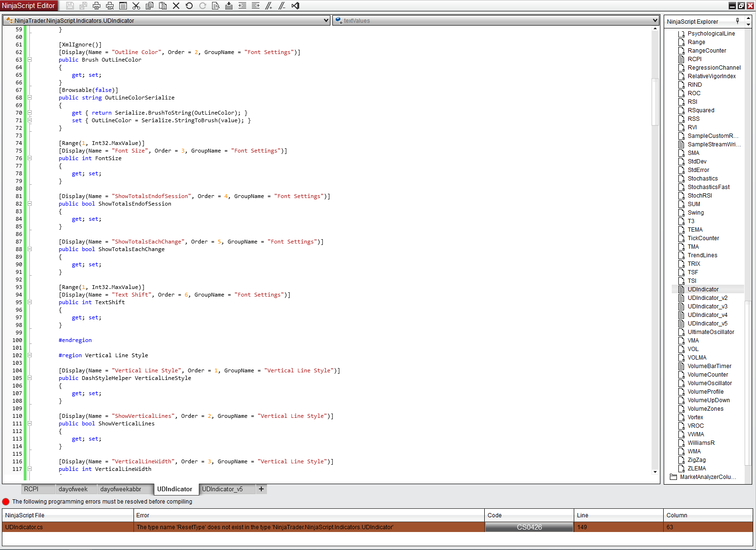The height and width of the screenshot is (550, 756).
Task: Select SampleCustomRender in the explorer list
Action: [x=713, y=136]
